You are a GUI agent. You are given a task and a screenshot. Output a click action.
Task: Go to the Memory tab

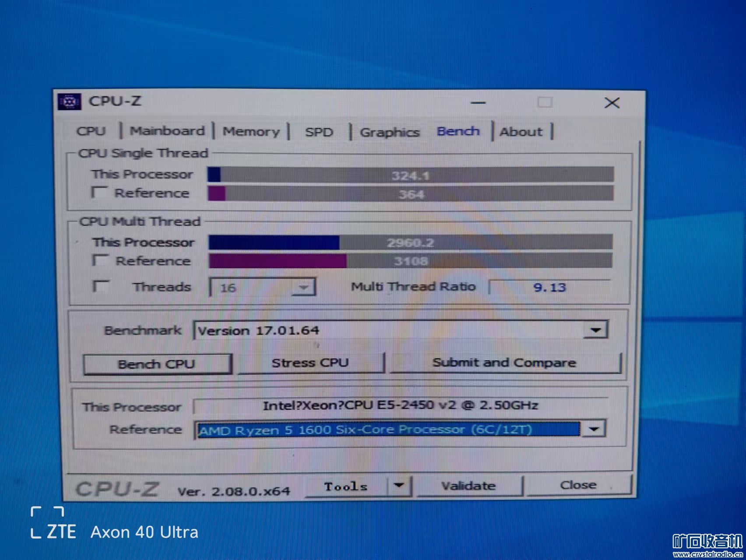(251, 131)
